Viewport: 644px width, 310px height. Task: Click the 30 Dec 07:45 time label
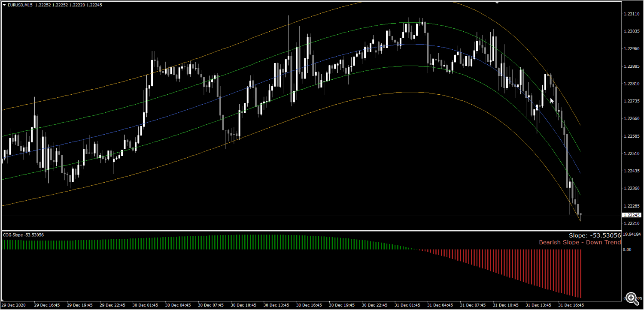[211, 306]
